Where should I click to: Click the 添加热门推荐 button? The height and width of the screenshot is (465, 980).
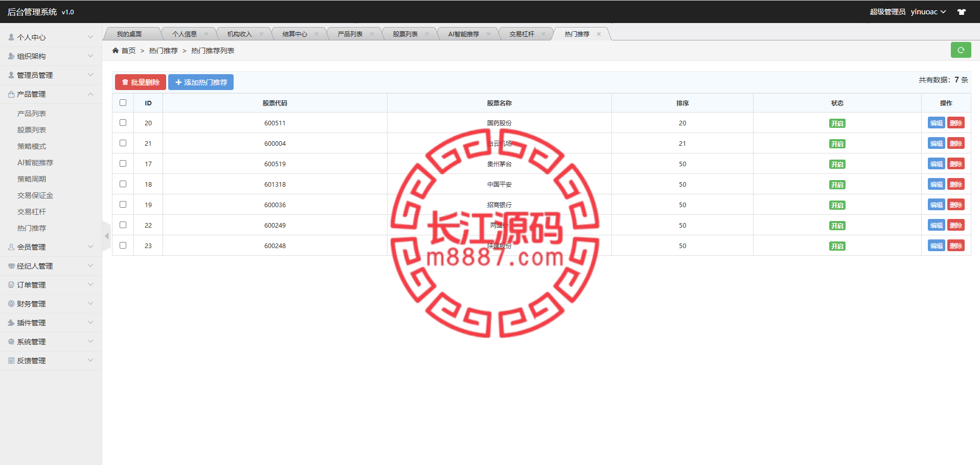point(201,82)
